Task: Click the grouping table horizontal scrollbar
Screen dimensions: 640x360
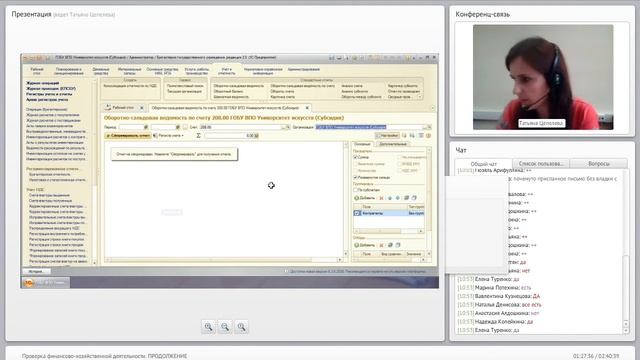Action: click(x=389, y=231)
